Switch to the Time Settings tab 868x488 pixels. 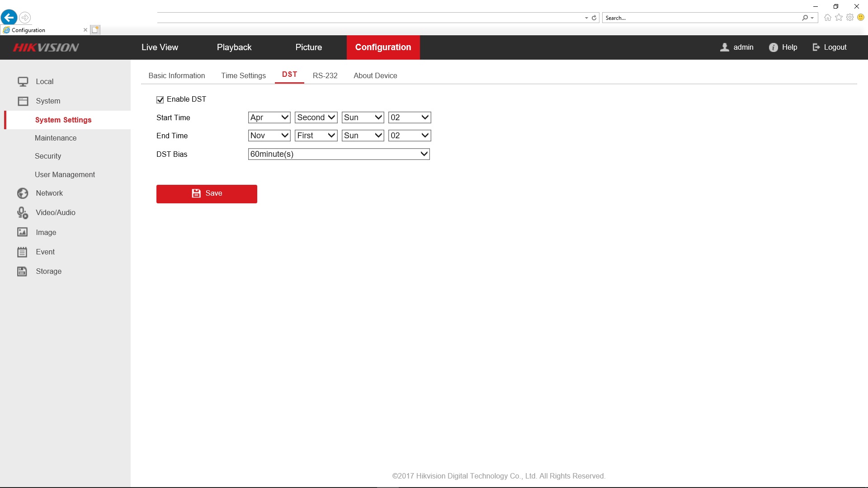243,75
